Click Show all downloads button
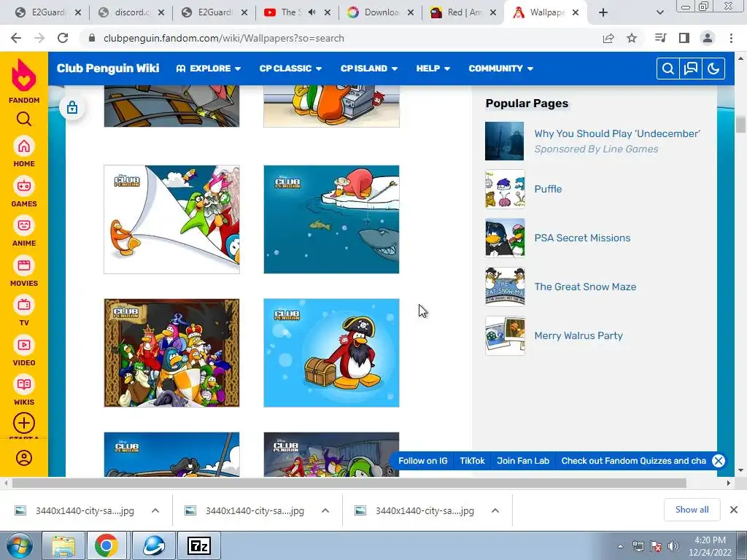The height and width of the screenshot is (560, 747). pos(692,510)
